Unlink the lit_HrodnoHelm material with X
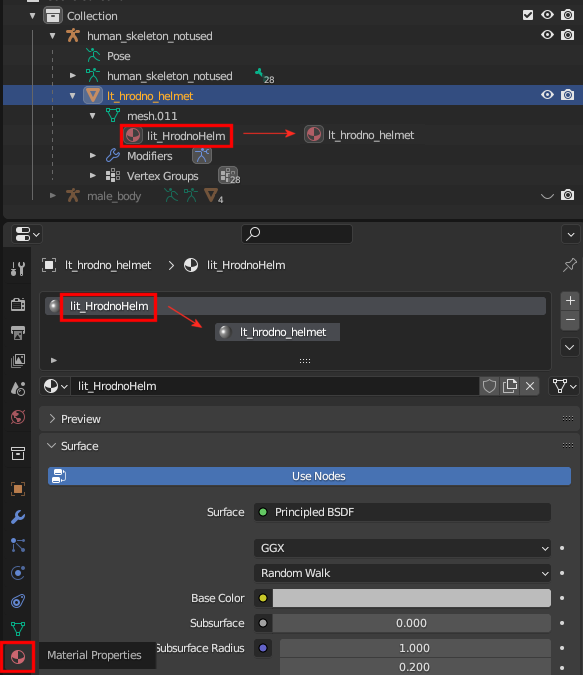 [530, 386]
